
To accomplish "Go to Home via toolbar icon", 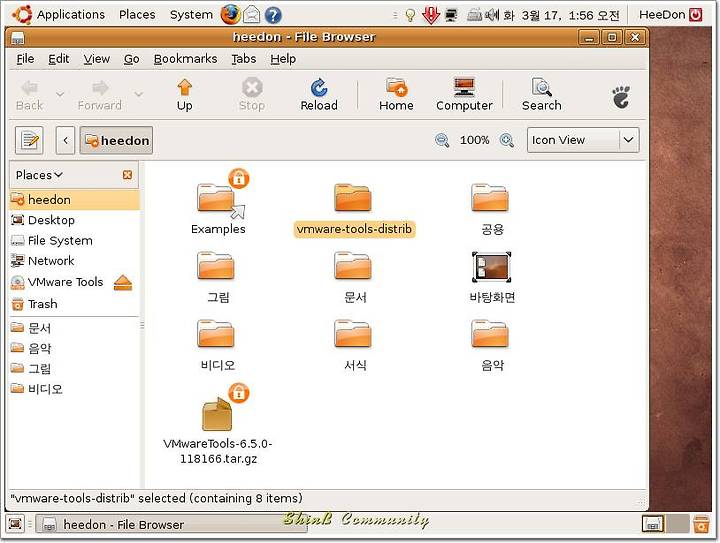I will (396, 88).
